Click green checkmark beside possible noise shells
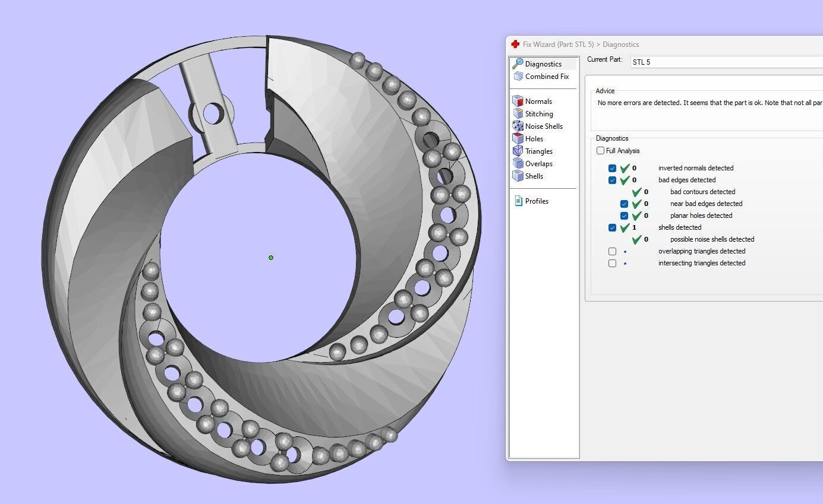823x504 pixels. (x=636, y=239)
